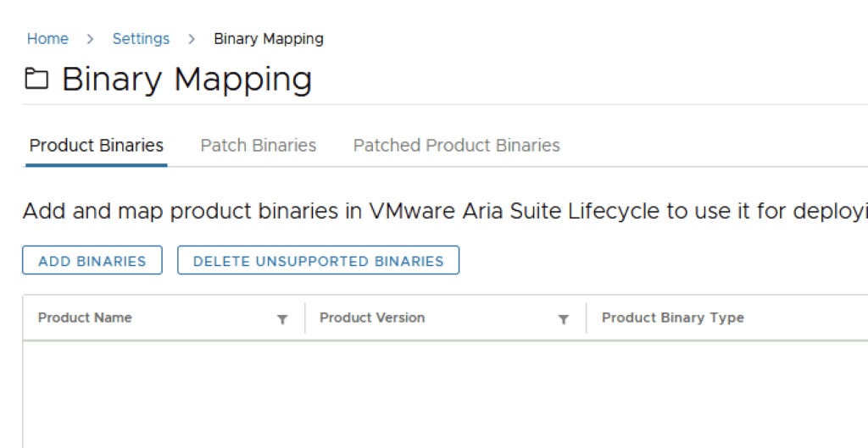Sort by the Product Version column header
The width and height of the screenshot is (868, 448).
372,318
